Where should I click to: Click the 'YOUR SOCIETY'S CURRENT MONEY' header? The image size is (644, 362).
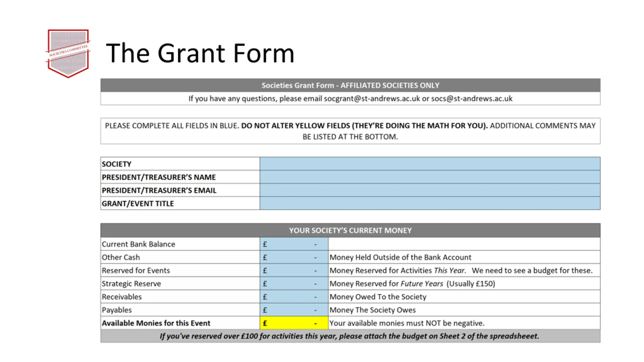350,230
